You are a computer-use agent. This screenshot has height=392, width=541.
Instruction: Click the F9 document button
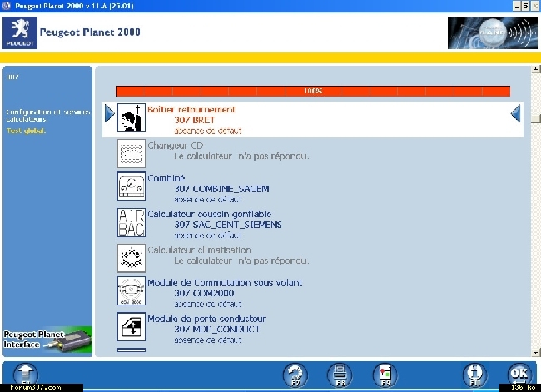pos(385,375)
